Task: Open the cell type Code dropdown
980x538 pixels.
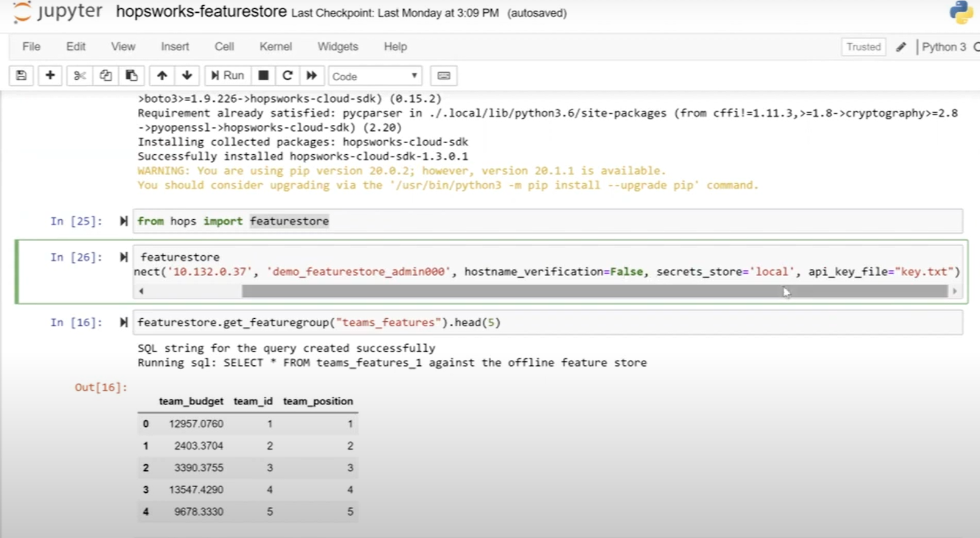Action: pyautogui.click(x=375, y=76)
